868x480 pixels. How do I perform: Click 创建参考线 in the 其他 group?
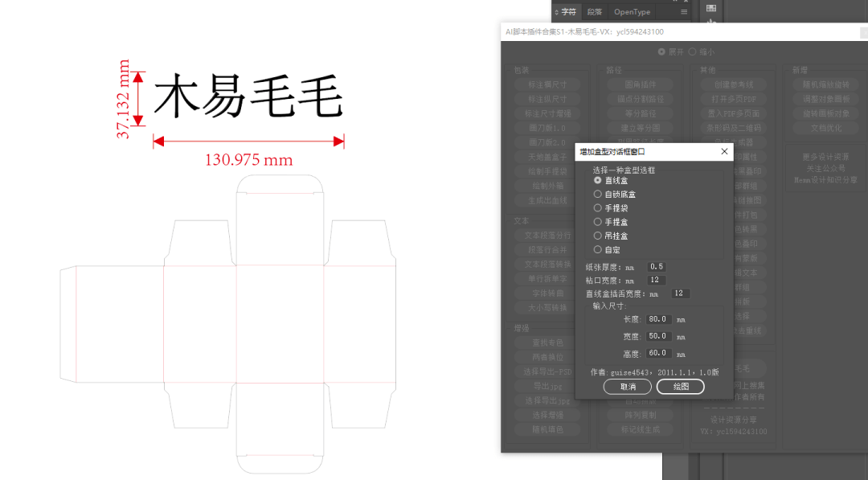coord(734,84)
